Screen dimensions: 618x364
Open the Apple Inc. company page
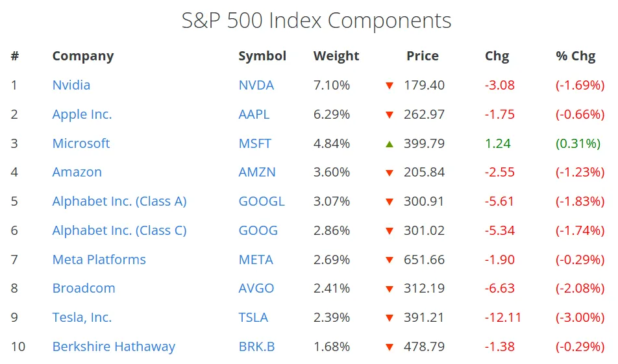point(82,114)
